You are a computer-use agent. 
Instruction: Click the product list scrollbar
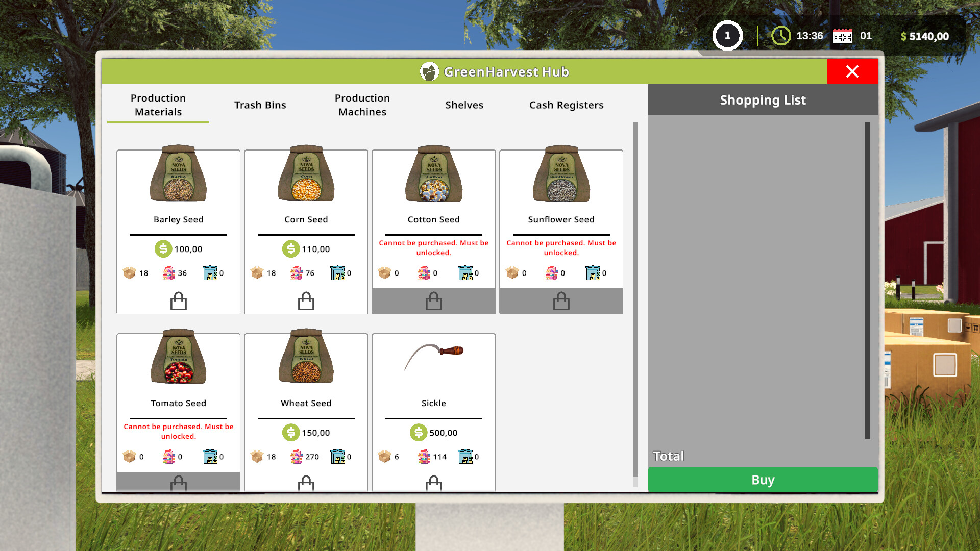pos(635,301)
